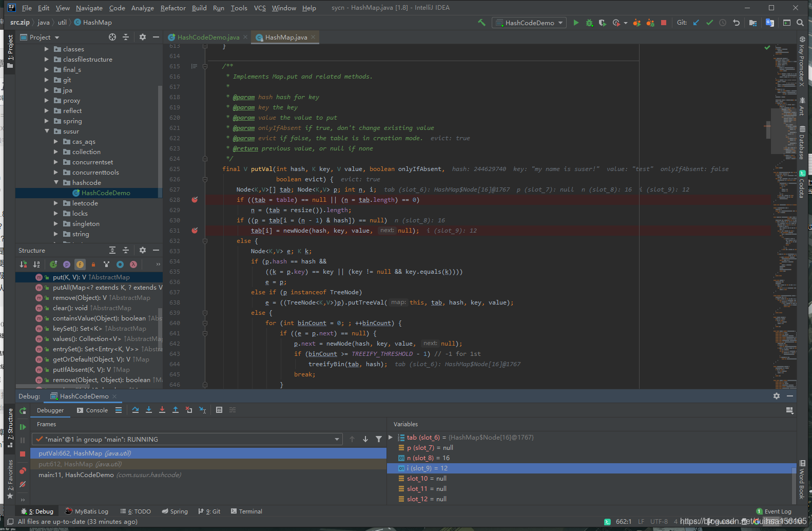The width and height of the screenshot is (812, 531).
Task: Click the Run to Cursor icon
Action: 202,410
